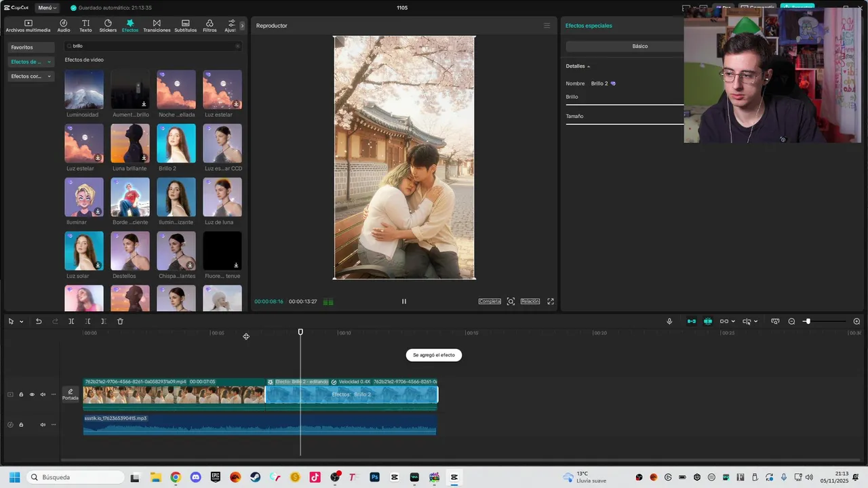Adjust the Brillo slider
The height and width of the screenshot is (488, 868).
coord(625,104)
